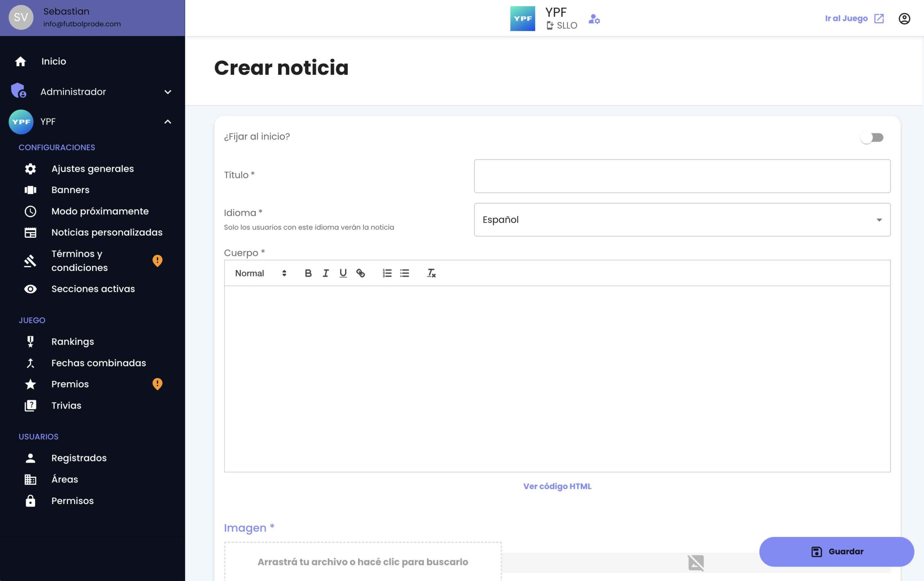This screenshot has width=924, height=581.
Task: Click the clear formatting icon
Action: (431, 273)
